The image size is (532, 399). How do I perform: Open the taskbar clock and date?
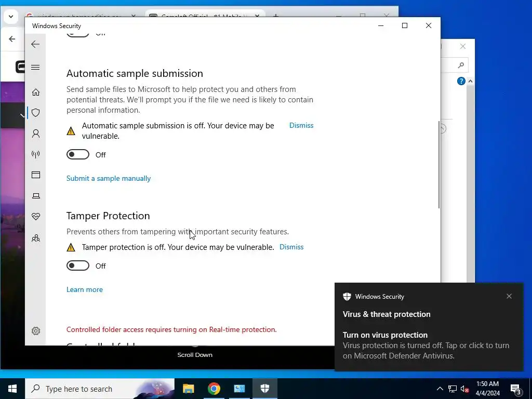(x=487, y=389)
